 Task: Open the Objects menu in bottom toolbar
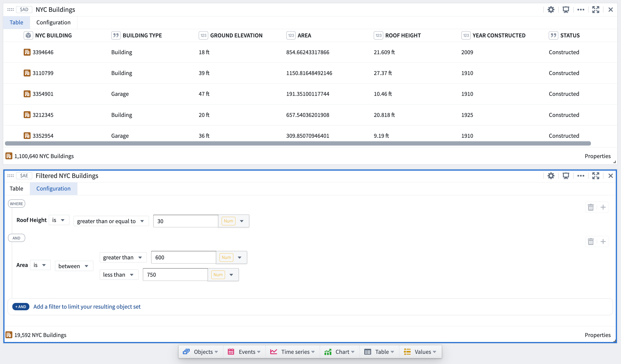(201, 352)
